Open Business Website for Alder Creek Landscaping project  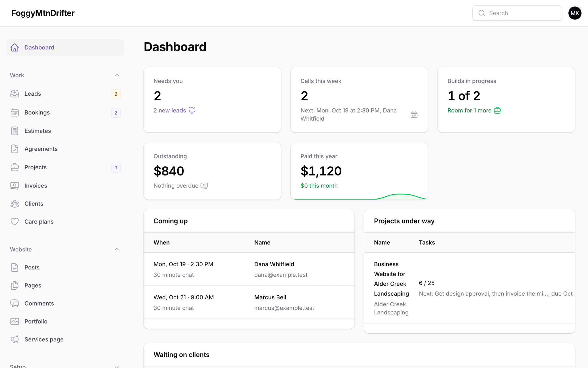[391, 279]
